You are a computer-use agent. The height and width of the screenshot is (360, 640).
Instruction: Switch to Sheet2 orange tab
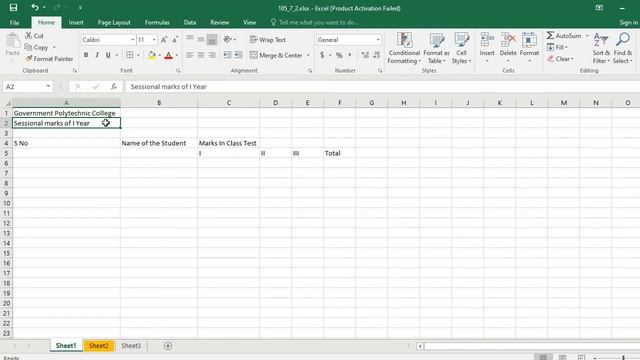point(99,346)
